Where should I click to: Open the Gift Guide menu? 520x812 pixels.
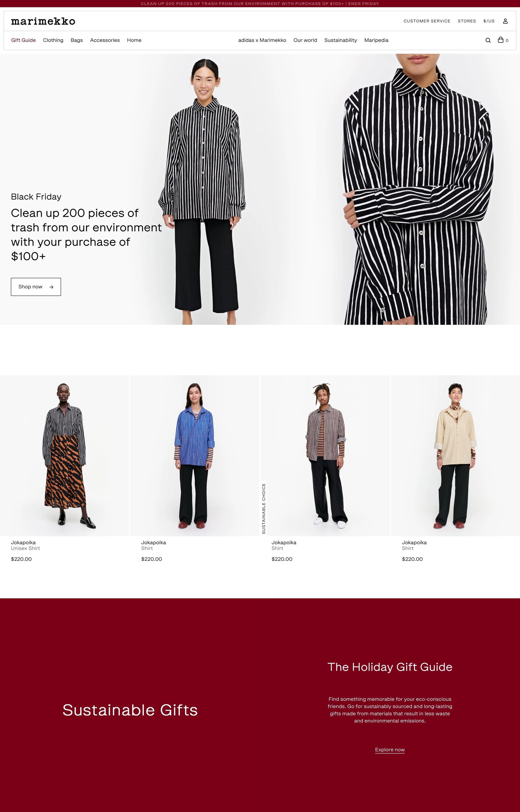click(x=23, y=40)
